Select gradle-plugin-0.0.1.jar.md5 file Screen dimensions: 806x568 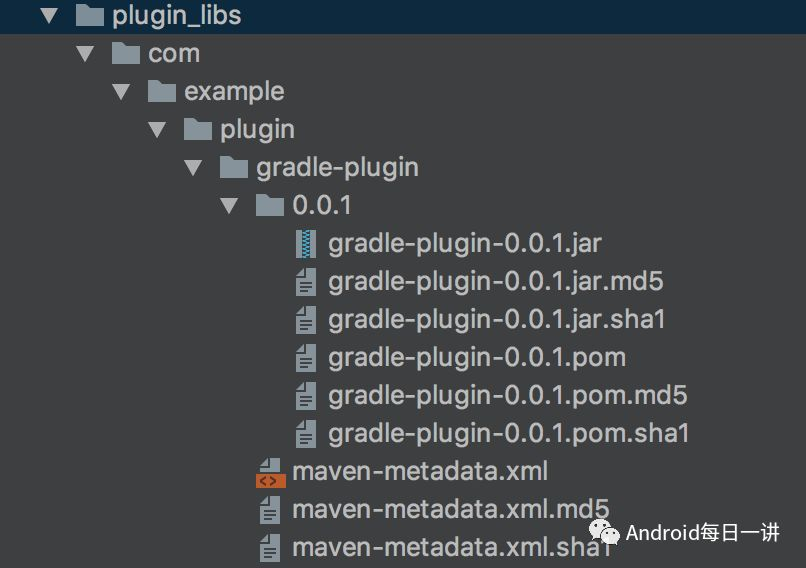tap(496, 282)
